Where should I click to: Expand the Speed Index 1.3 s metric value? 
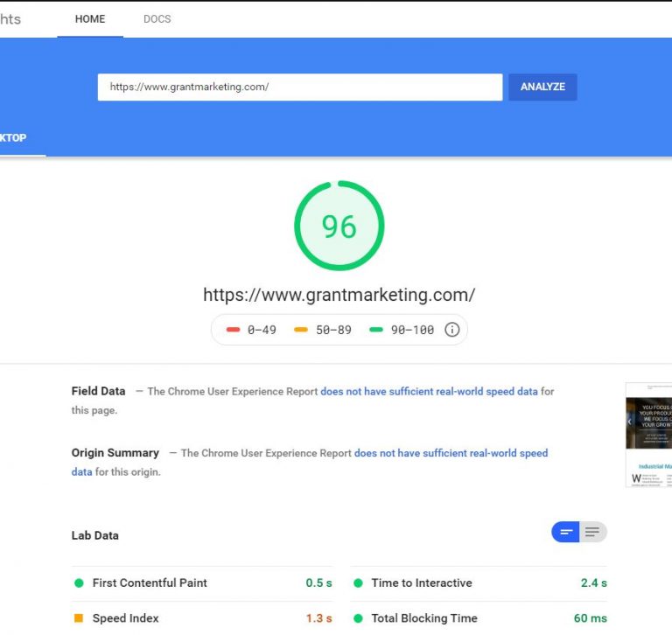318,618
